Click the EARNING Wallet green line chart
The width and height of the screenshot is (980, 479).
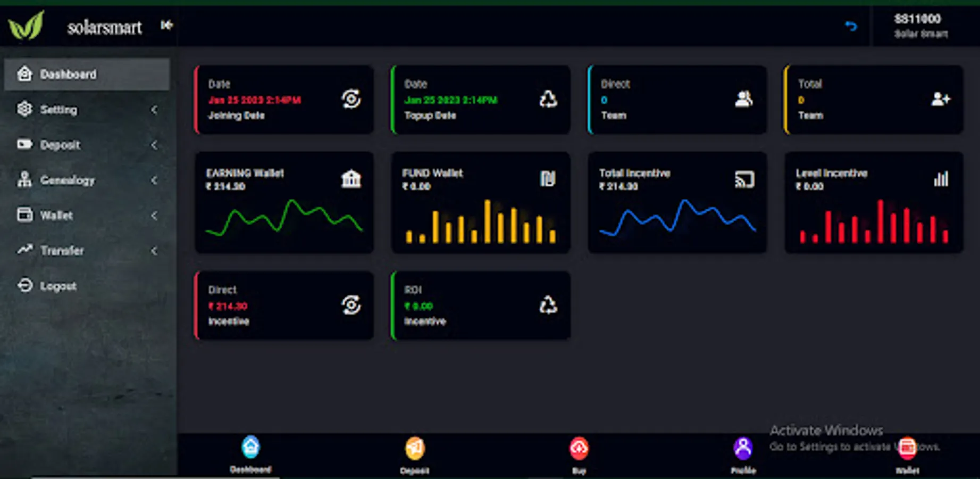pyautogui.click(x=284, y=217)
